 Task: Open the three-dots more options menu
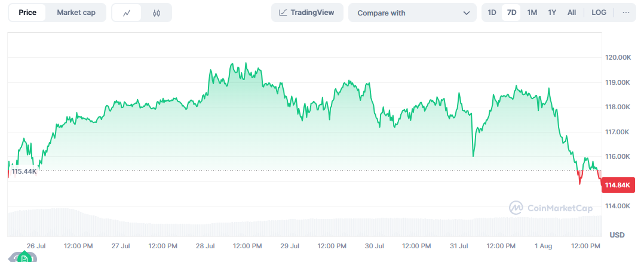(626, 13)
